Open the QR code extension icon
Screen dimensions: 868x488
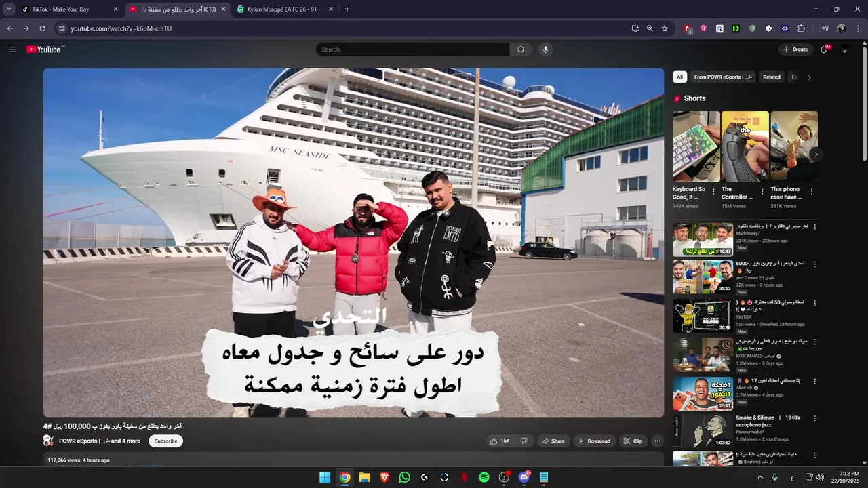719,28
